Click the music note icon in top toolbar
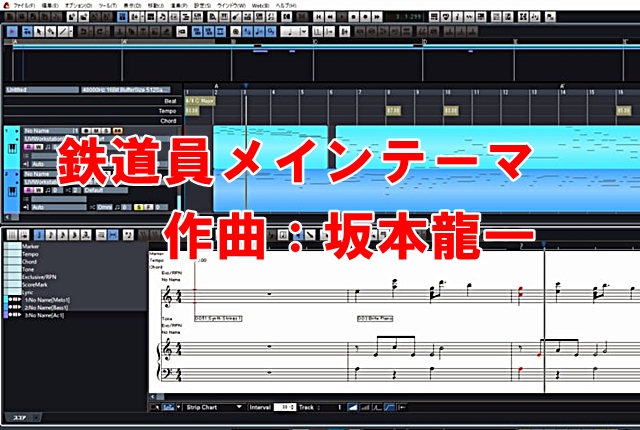 [x=162, y=17]
